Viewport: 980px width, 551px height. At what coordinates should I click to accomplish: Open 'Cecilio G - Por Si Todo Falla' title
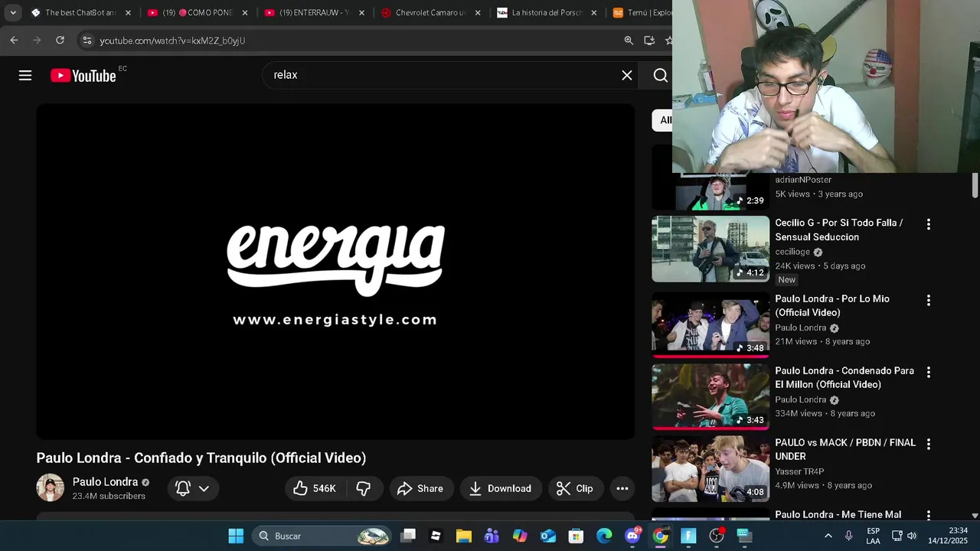tap(839, 230)
